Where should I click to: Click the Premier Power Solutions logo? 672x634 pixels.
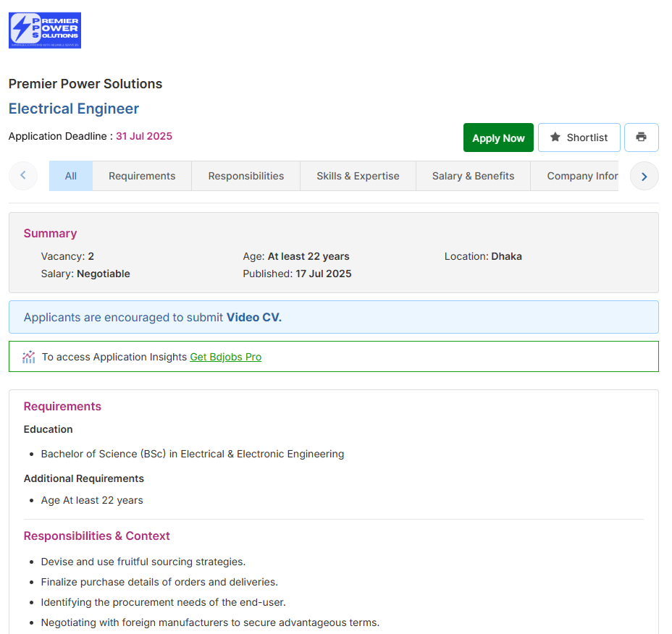pos(45,30)
